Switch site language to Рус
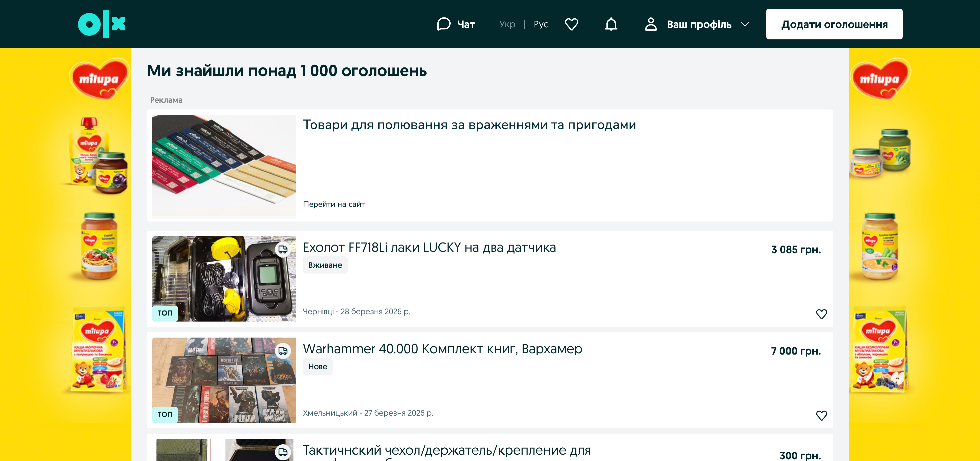The image size is (980, 461). pyautogui.click(x=541, y=24)
